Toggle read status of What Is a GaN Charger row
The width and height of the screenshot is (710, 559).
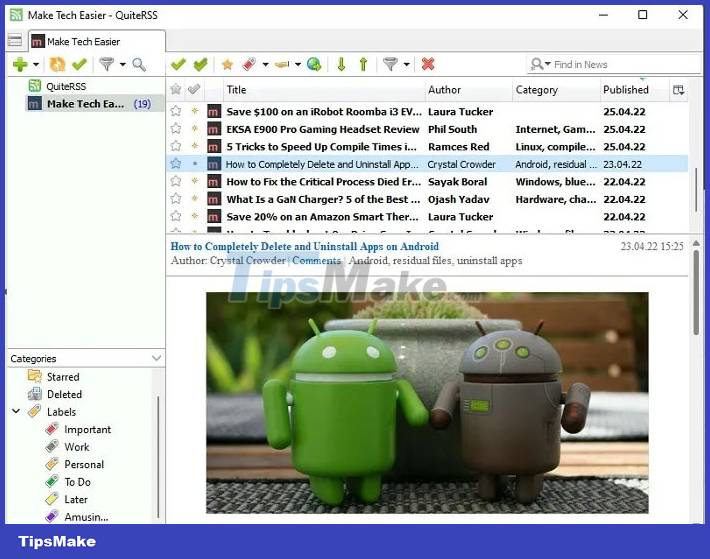point(195,199)
